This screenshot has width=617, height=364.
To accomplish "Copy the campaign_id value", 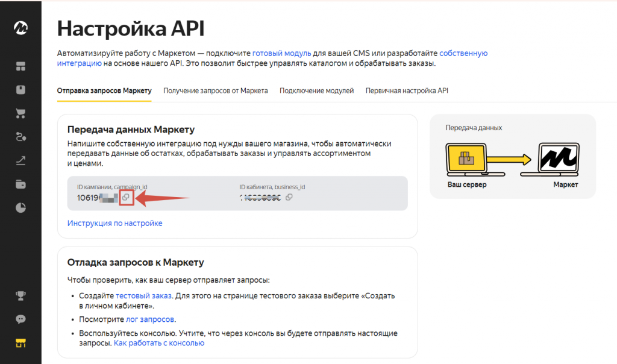I will click(x=126, y=197).
